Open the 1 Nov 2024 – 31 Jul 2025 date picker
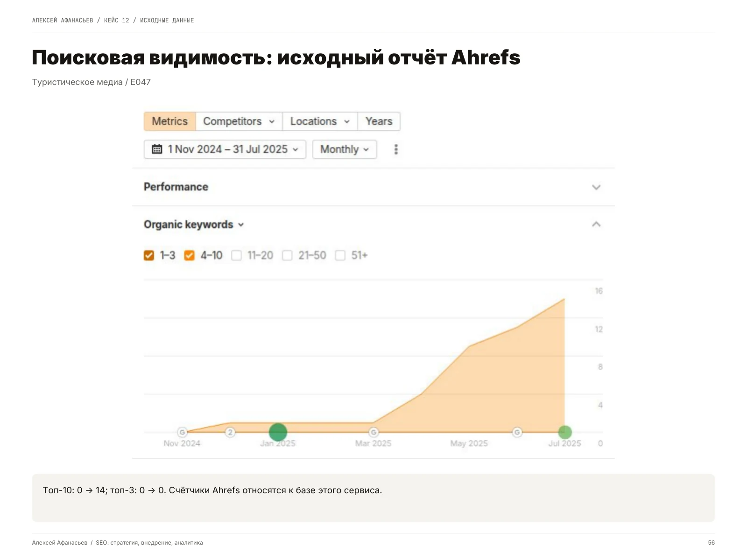This screenshot has width=747, height=560. tap(225, 149)
